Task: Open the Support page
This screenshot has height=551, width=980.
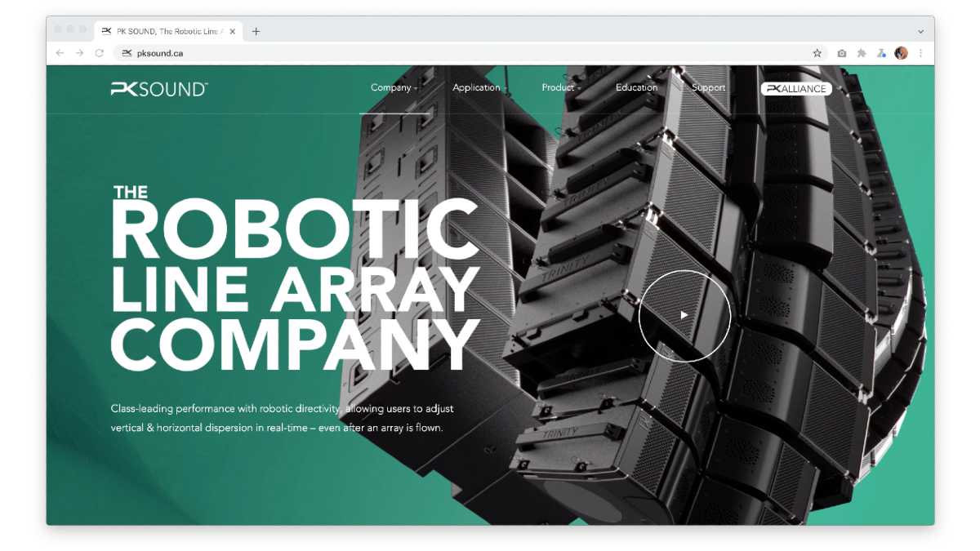Action: [x=708, y=87]
